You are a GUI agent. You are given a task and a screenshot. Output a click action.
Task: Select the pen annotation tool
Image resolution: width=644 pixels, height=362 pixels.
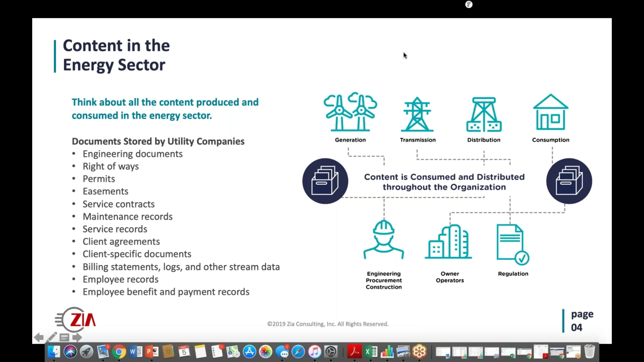[52, 337]
